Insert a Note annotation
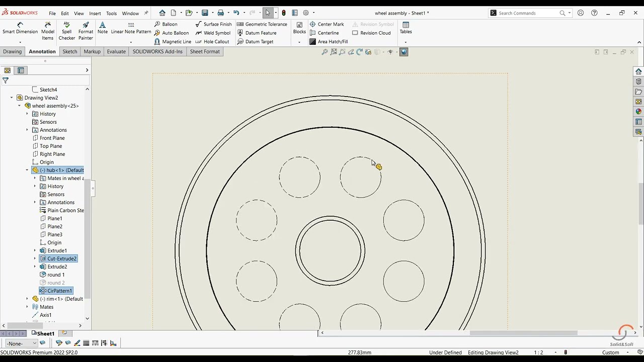Viewport: 644px width, 362px height. tap(102, 28)
